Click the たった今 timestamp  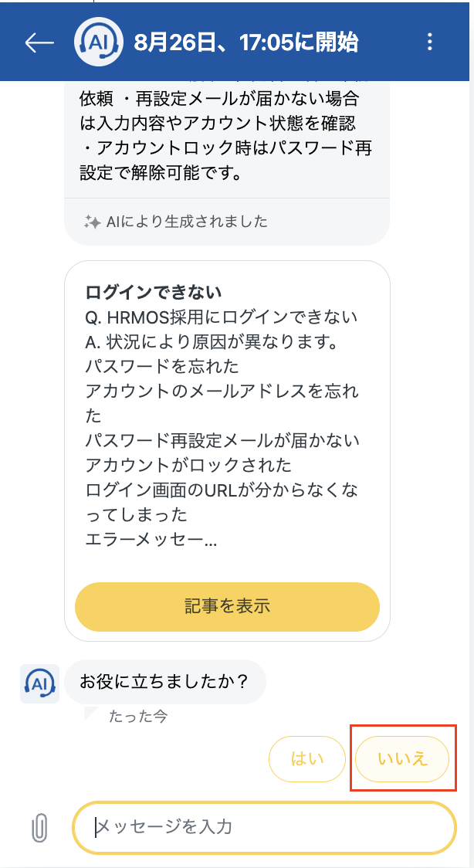point(138,716)
